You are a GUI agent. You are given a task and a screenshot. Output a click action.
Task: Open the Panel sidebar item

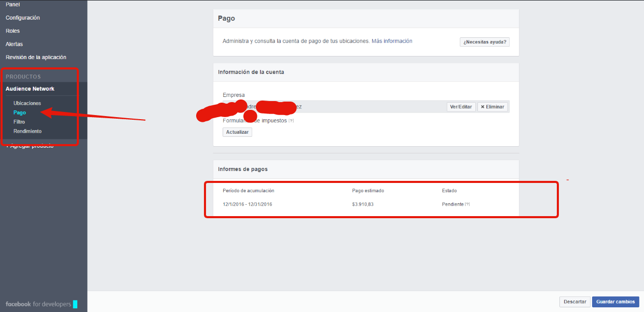click(13, 4)
